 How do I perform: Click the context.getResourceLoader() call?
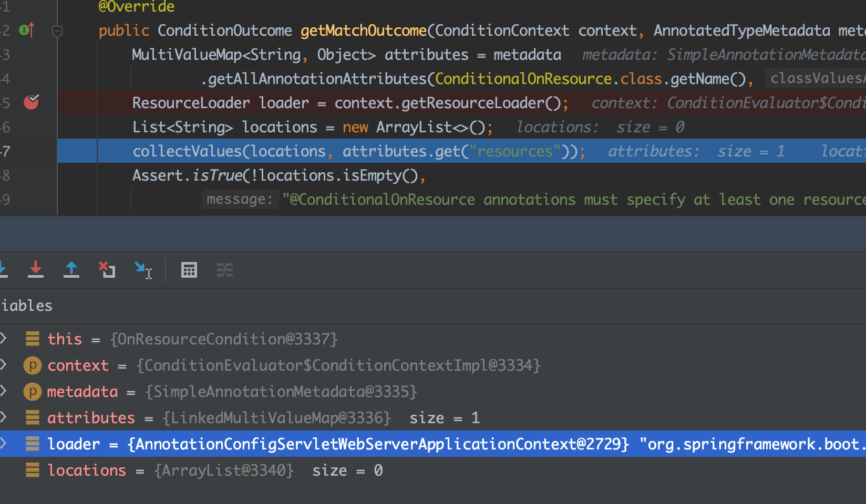point(448,103)
